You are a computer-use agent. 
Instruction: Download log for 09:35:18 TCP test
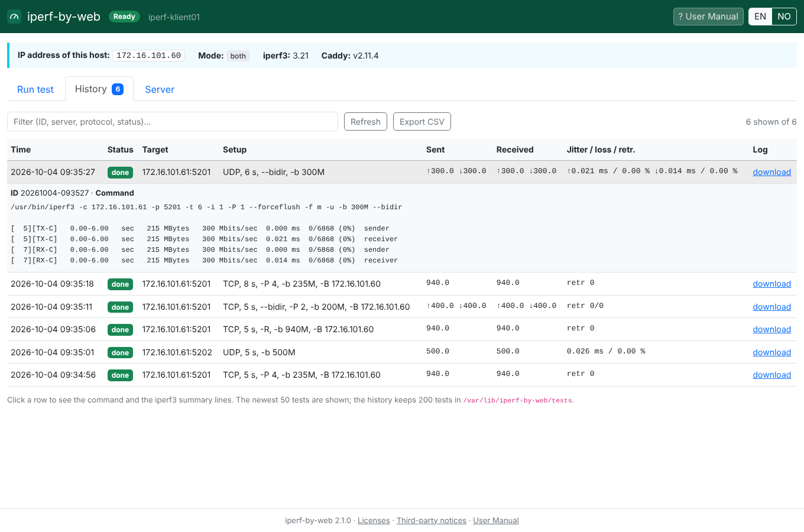771,284
